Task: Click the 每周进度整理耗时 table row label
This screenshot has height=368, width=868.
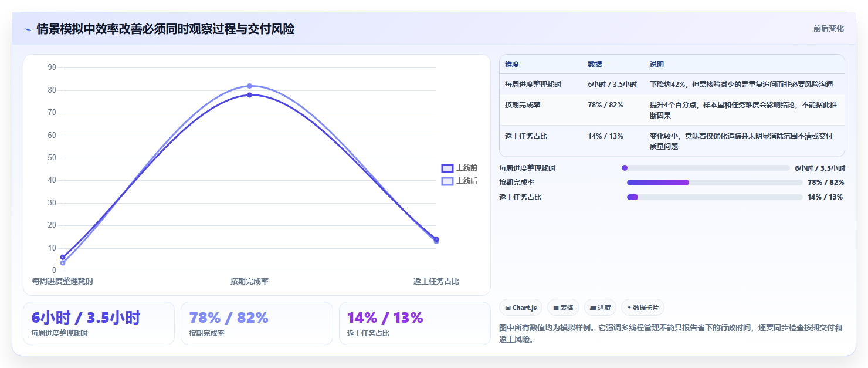Action: click(533, 85)
